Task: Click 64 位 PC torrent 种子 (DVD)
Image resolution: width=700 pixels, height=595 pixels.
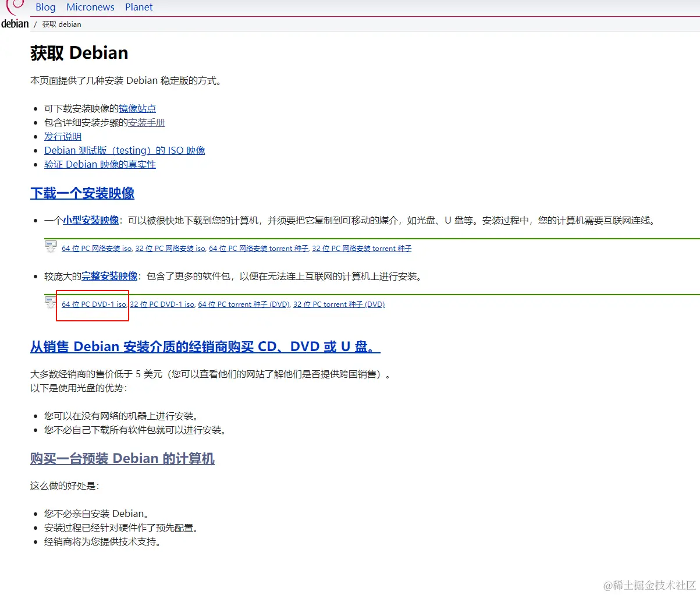Action: click(244, 304)
